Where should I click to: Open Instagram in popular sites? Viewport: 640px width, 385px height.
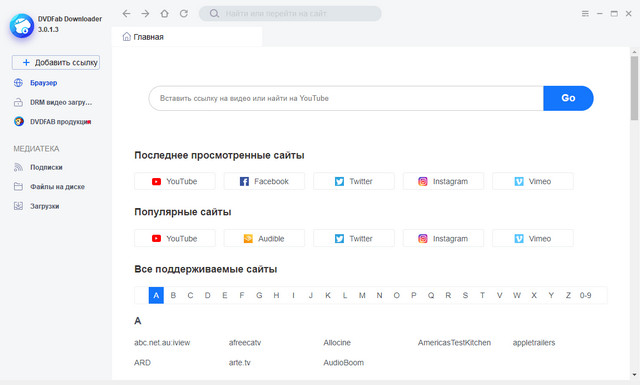coord(443,238)
